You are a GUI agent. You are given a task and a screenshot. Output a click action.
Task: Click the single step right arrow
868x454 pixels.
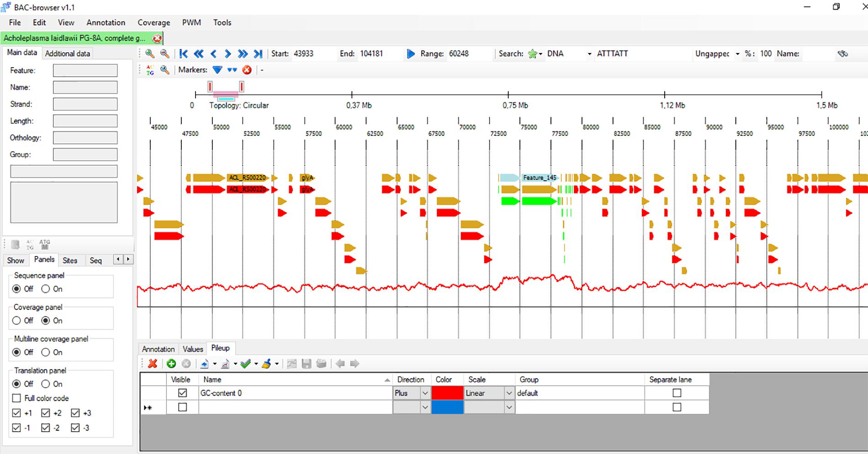(228, 53)
